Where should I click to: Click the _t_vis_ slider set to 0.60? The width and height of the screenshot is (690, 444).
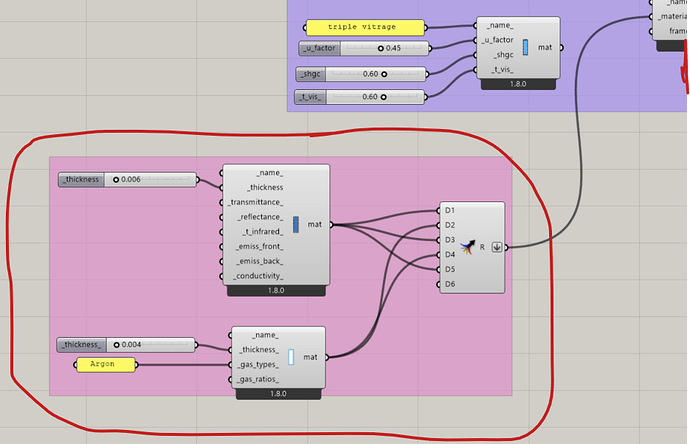click(x=360, y=97)
